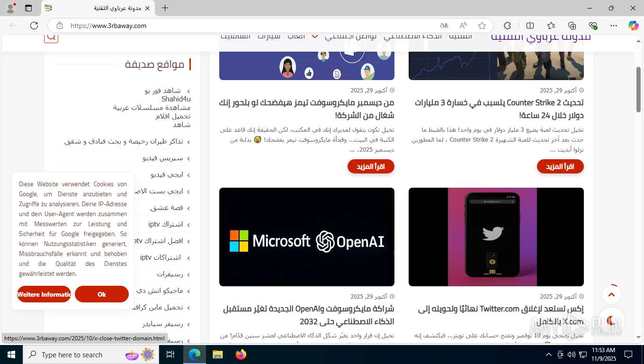Viewport: 644px width, 364px height.
Task: Open the Twitter phone thumbnail image
Action: pyautogui.click(x=496, y=237)
